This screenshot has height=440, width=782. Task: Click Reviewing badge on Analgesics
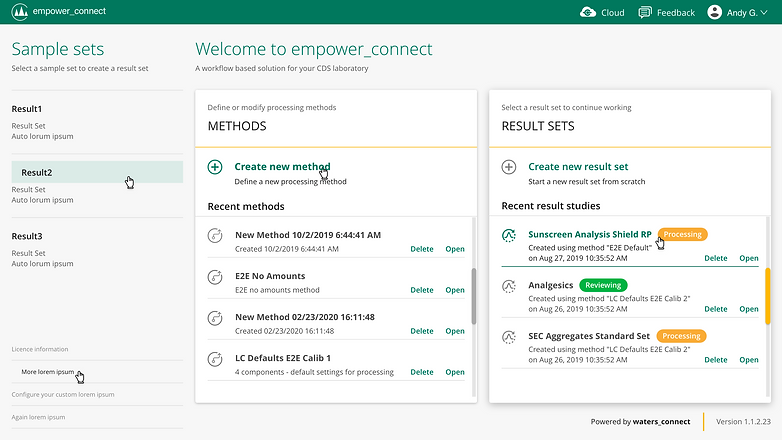[x=603, y=285]
